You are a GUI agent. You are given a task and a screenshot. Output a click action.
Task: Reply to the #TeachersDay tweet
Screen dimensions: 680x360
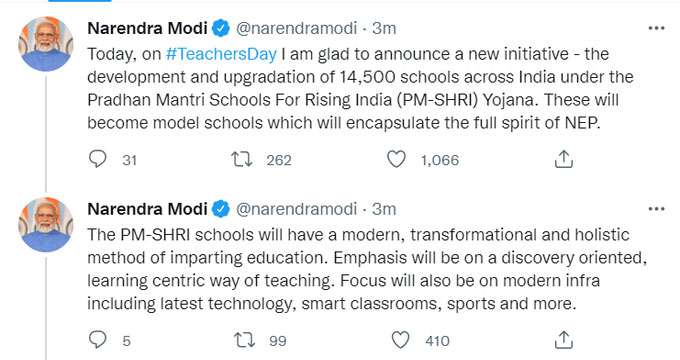(98, 159)
